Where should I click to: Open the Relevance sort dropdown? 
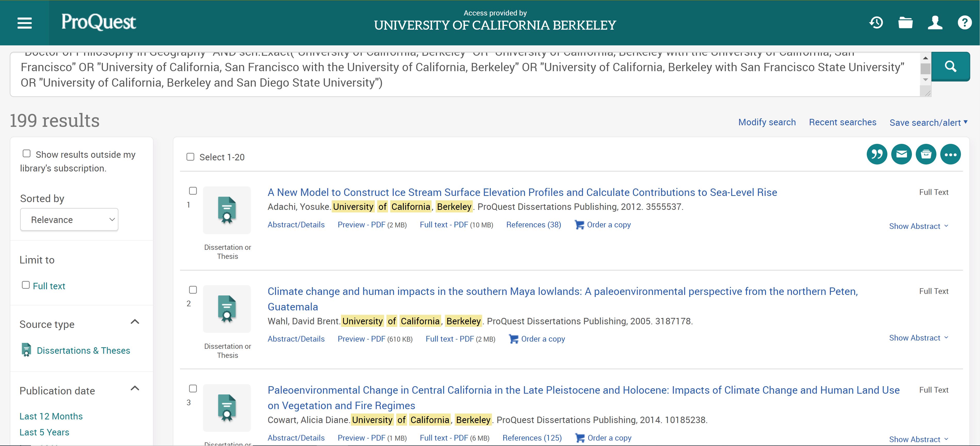click(x=69, y=219)
